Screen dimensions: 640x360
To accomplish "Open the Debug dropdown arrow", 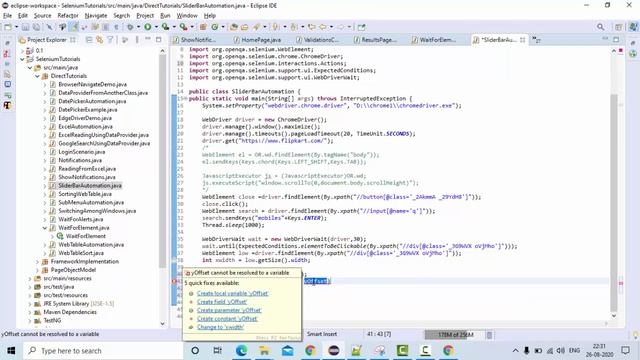I will [x=138, y=27].
